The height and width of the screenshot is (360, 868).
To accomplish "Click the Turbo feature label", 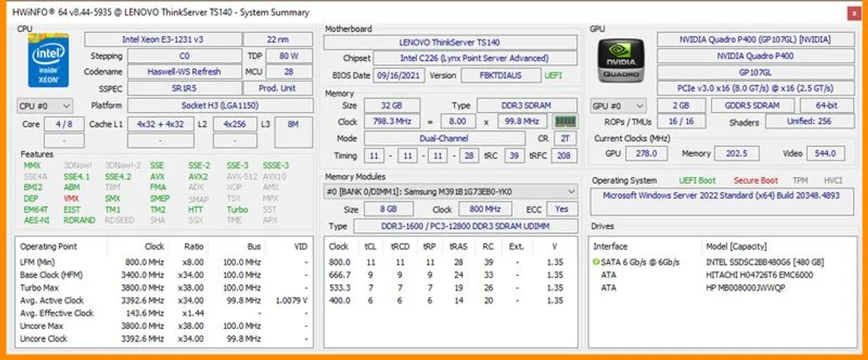I will click(237, 209).
